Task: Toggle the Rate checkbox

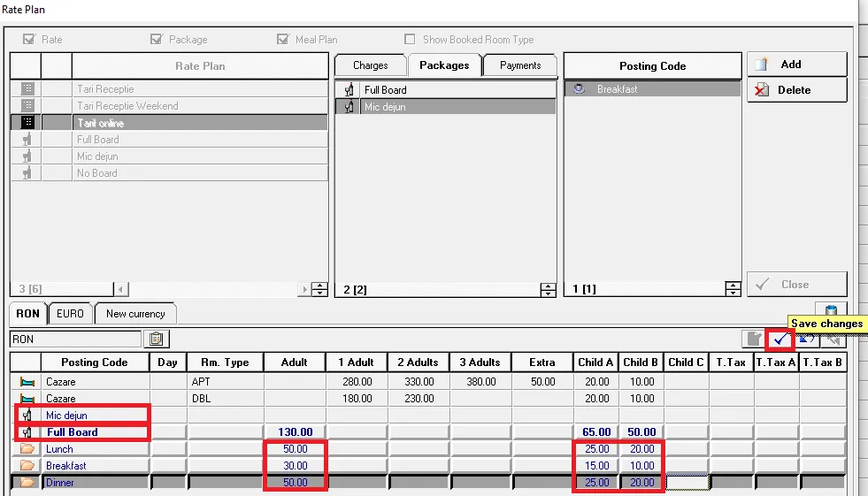Action: [x=29, y=39]
